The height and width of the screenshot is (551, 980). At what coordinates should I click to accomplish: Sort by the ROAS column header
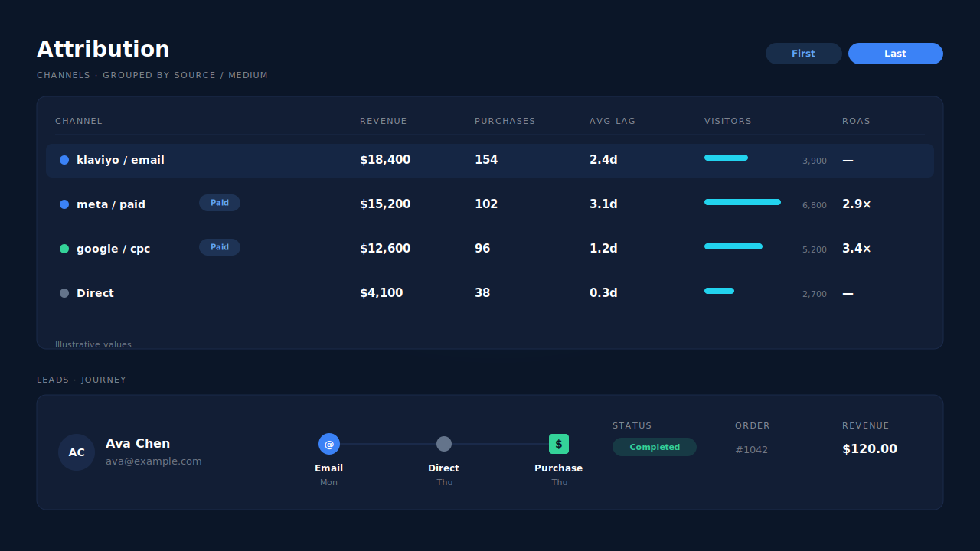[856, 121]
